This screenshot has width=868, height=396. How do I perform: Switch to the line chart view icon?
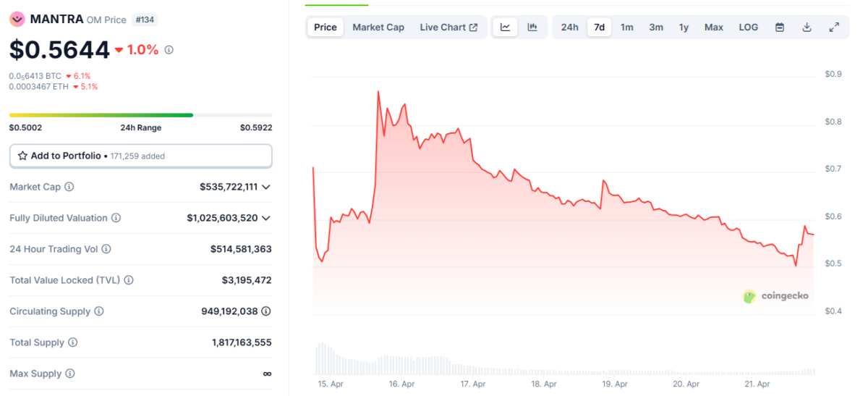[x=505, y=28]
